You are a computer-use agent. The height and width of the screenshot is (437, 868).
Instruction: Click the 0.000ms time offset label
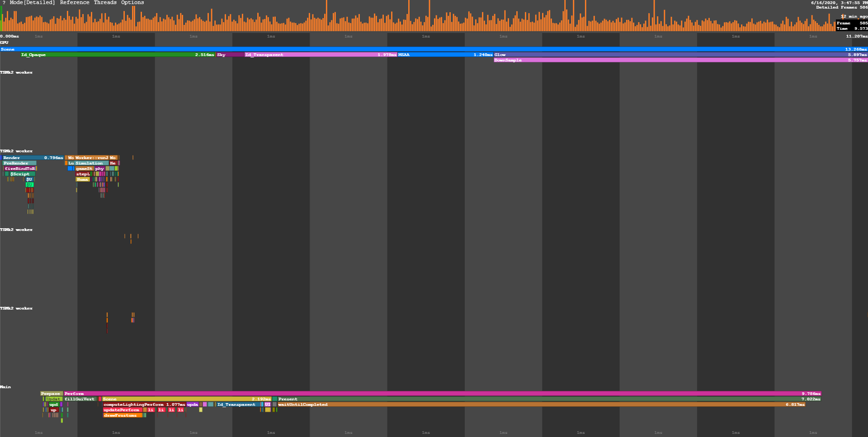tap(9, 36)
